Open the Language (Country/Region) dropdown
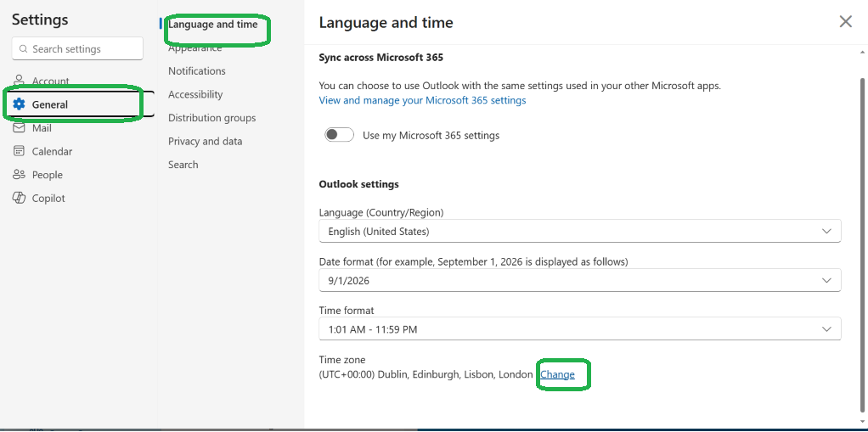The width and height of the screenshot is (868, 432). [x=579, y=231]
